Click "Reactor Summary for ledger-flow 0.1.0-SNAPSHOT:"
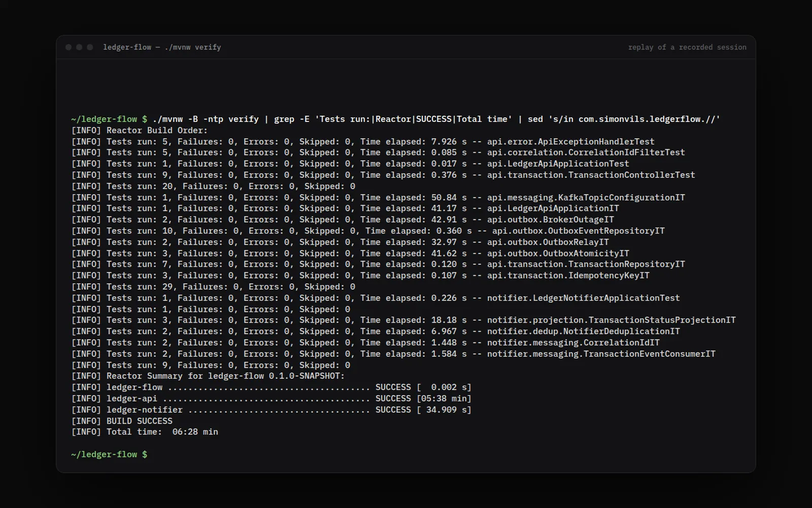Screen dimensions: 812x508 click(x=226, y=376)
